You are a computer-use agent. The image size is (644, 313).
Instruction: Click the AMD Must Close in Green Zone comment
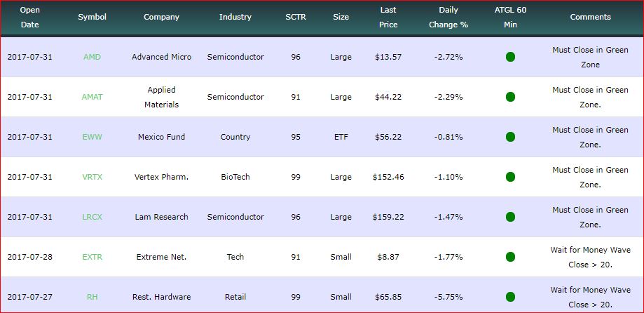[590, 57]
